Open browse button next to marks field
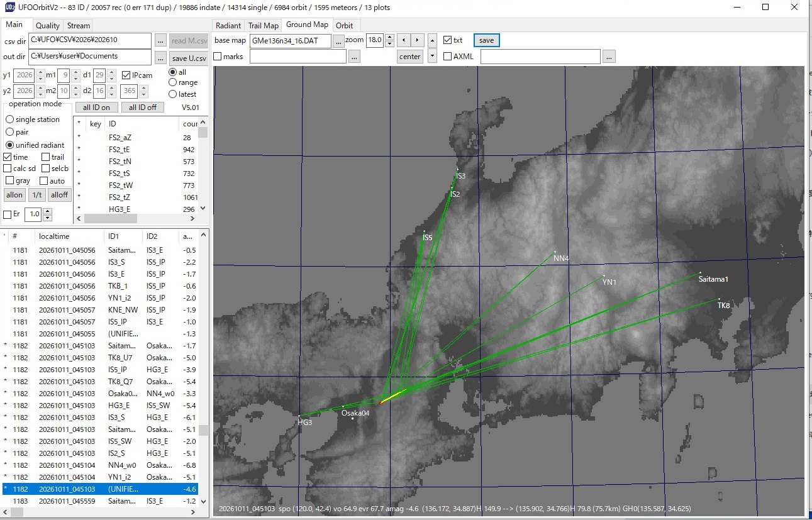 (355, 57)
